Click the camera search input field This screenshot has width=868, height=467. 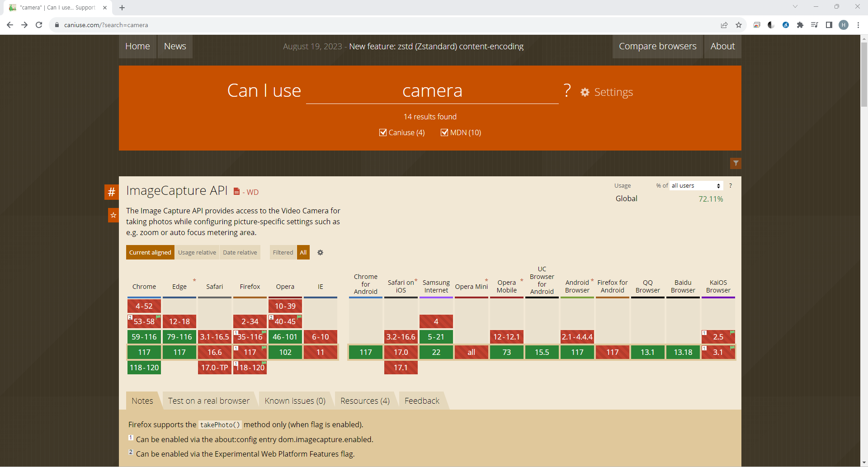click(432, 91)
